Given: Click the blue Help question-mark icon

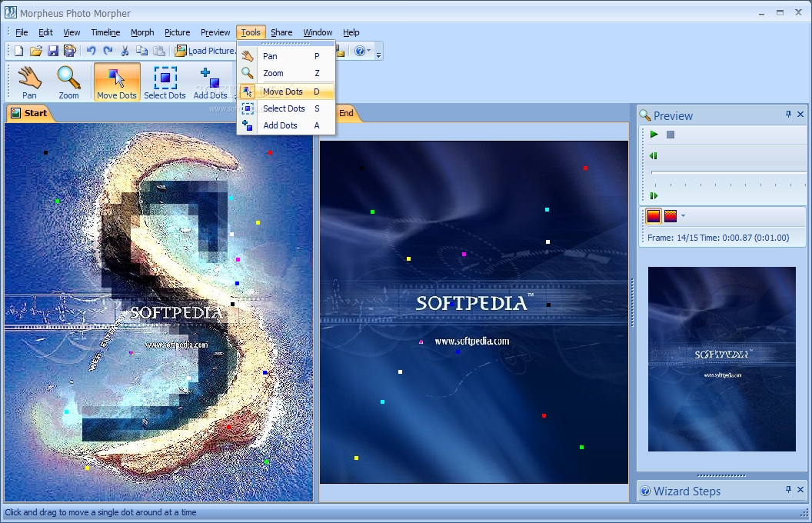Looking at the screenshot, I should [359, 51].
